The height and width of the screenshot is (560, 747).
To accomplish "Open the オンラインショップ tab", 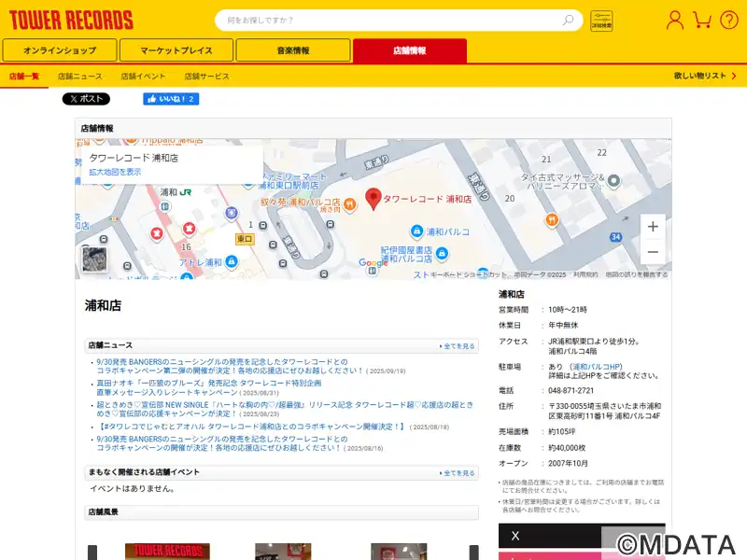I will (60, 50).
